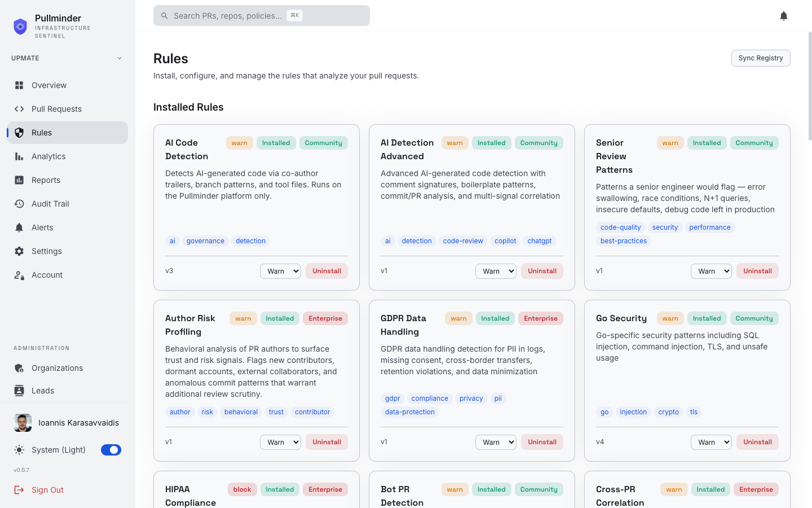Open severity dropdown for GDPR Data Handling

496,442
